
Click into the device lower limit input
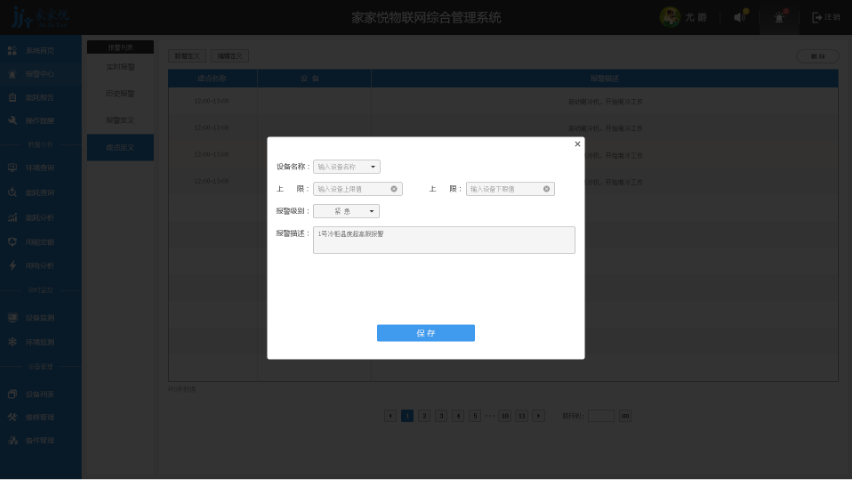tap(504, 188)
